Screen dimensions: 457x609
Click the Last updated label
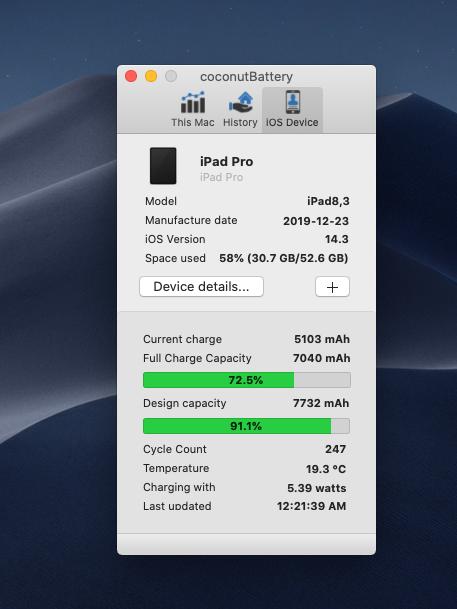[177, 506]
